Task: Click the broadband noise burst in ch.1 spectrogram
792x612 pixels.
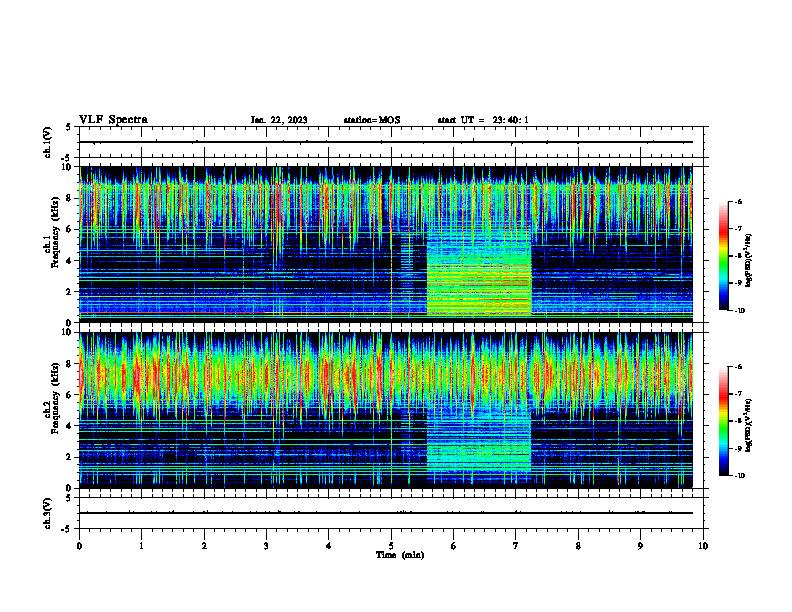Action: 479,275
